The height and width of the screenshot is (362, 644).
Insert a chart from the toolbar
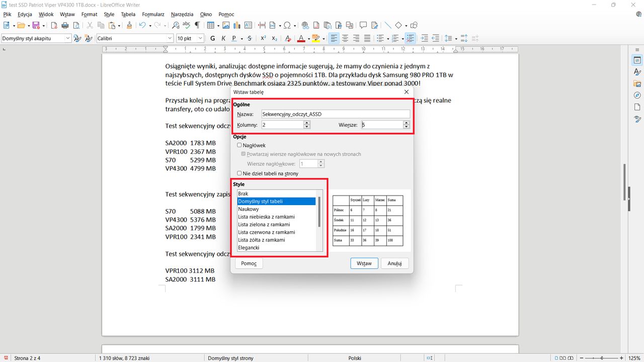[x=237, y=25]
